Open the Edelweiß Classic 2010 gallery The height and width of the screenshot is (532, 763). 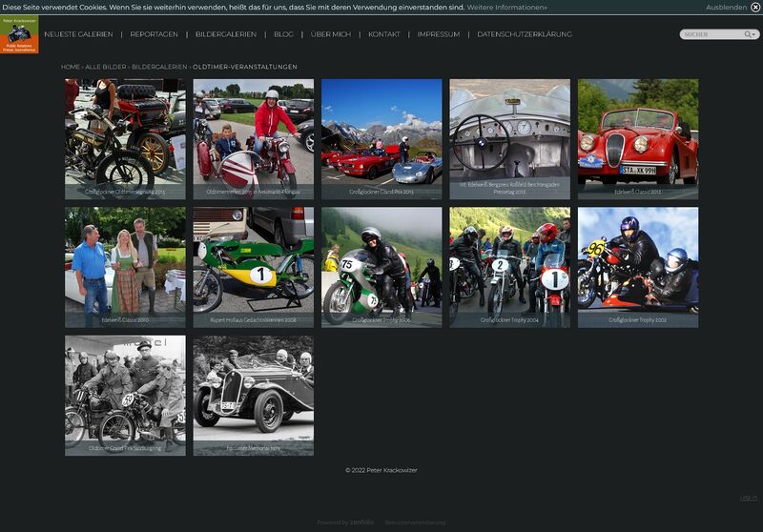pos(125,267)
